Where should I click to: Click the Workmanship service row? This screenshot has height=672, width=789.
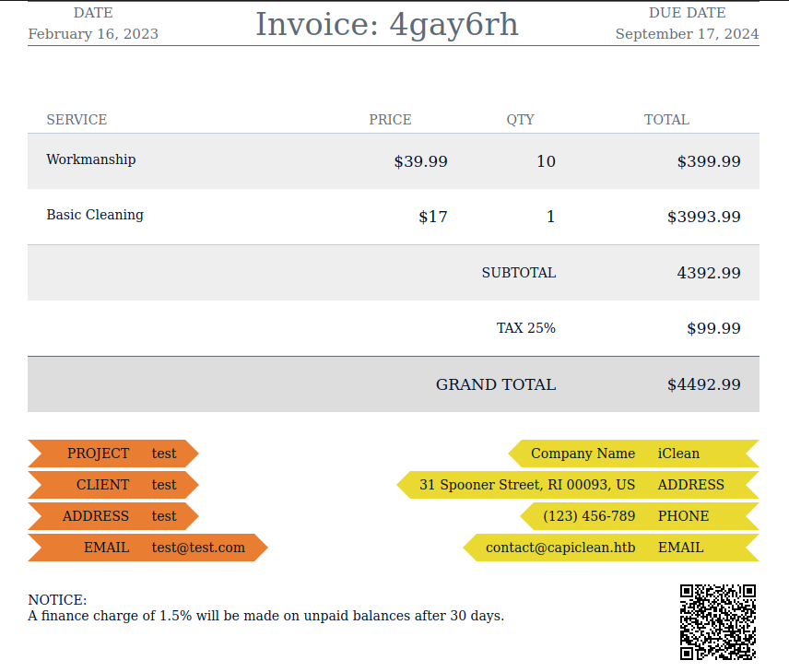tap(91, 159)
